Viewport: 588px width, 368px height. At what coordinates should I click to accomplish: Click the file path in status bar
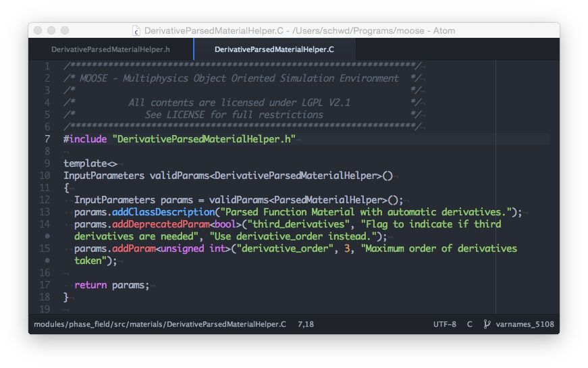click(160, 325)
